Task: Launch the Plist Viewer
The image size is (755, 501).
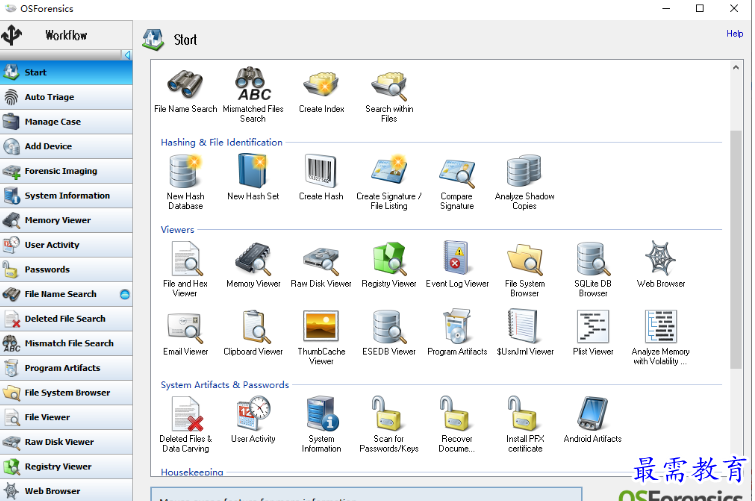Action: tap(593, 327)
